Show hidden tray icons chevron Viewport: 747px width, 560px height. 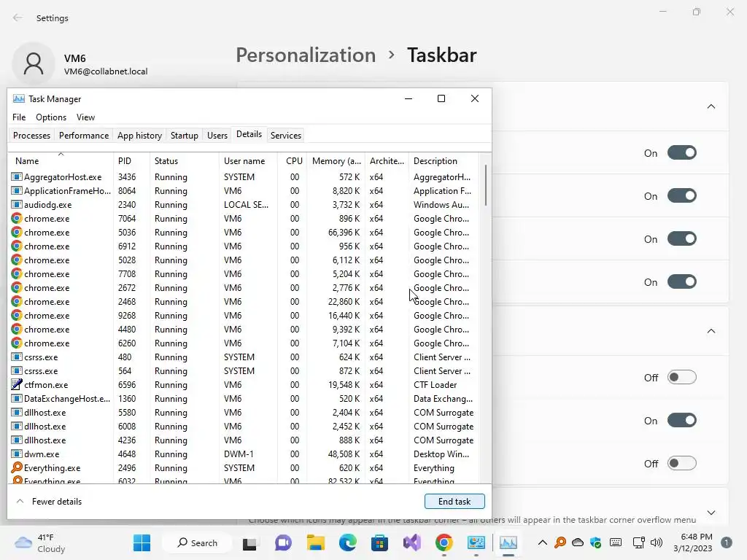click(543, 542)
